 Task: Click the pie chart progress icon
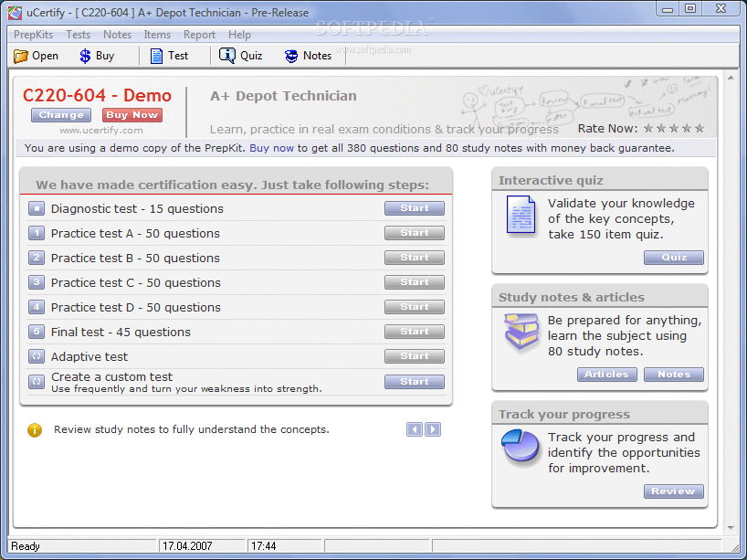click(x=521, y=445)
